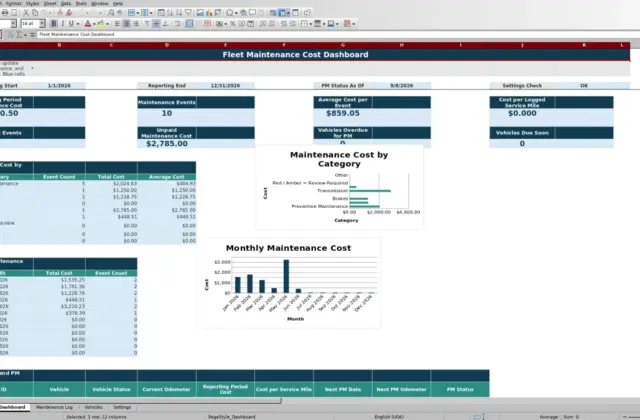Click Format as Date icon

tap(251, 24)
